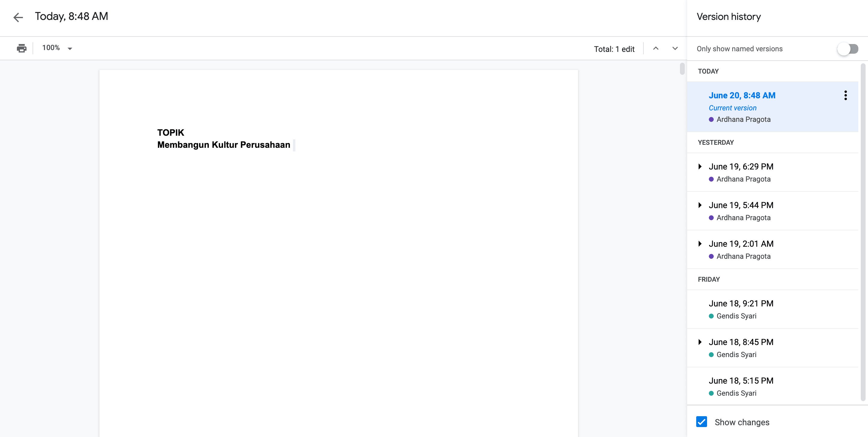Select the June 20, 8:48 AM version
868x437 pixels.
(x=772, y=106)
